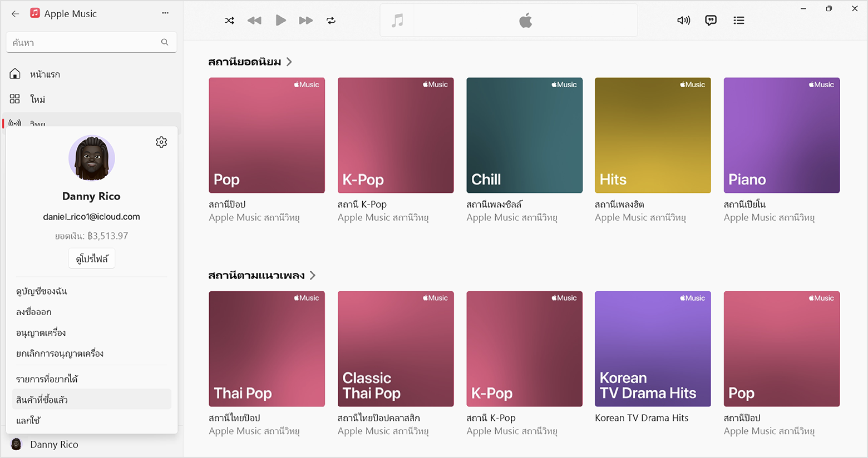
Task: Open the Pop station in สถานีตามแนวเพลง
Action: coord(782,349)
